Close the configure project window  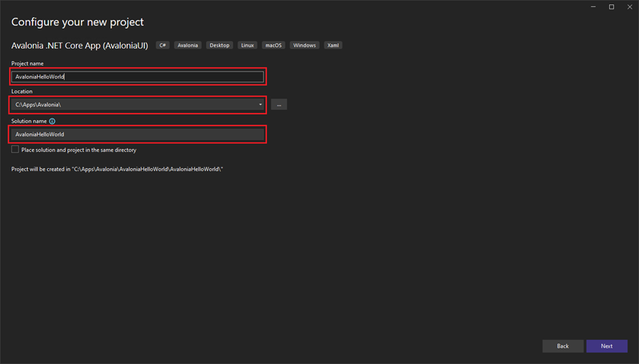tap(630, 7)
